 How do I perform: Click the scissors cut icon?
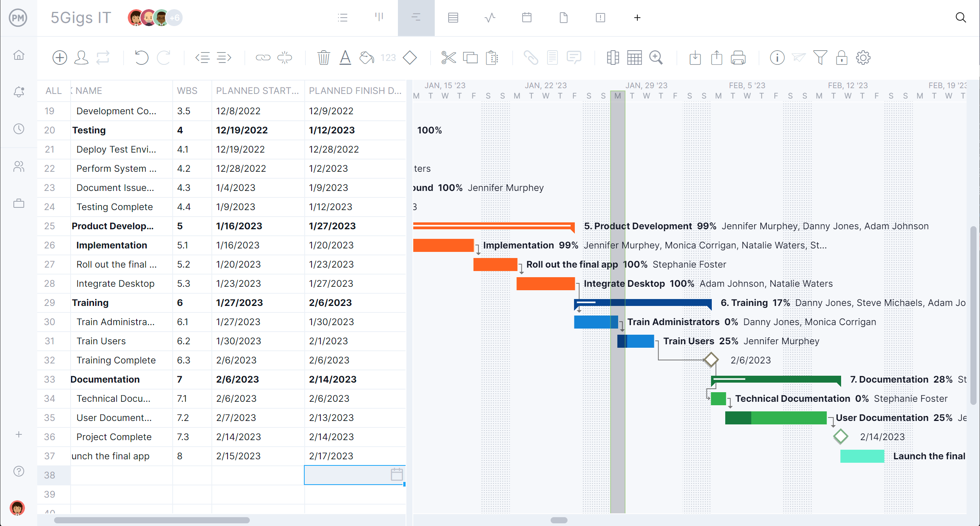(x=448, y=58)
